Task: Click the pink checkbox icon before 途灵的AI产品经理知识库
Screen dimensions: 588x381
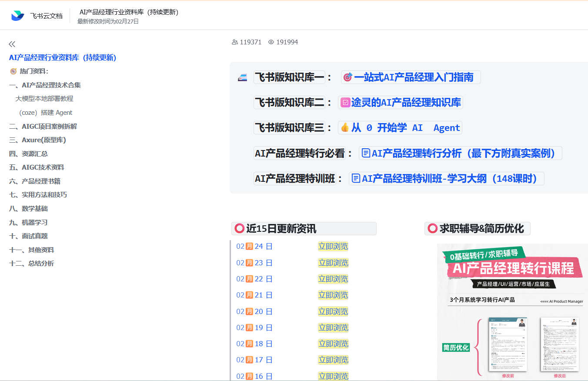Action: (x=345, y=103)
